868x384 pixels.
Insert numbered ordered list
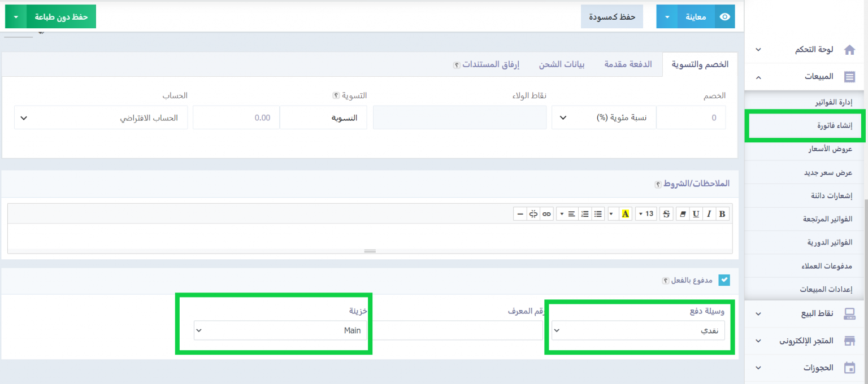(585, 214)
